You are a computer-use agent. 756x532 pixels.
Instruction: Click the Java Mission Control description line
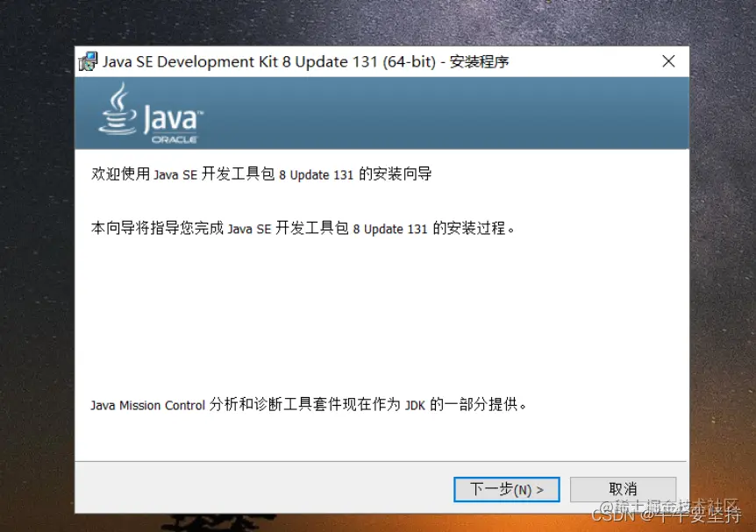tap(309, 404)
